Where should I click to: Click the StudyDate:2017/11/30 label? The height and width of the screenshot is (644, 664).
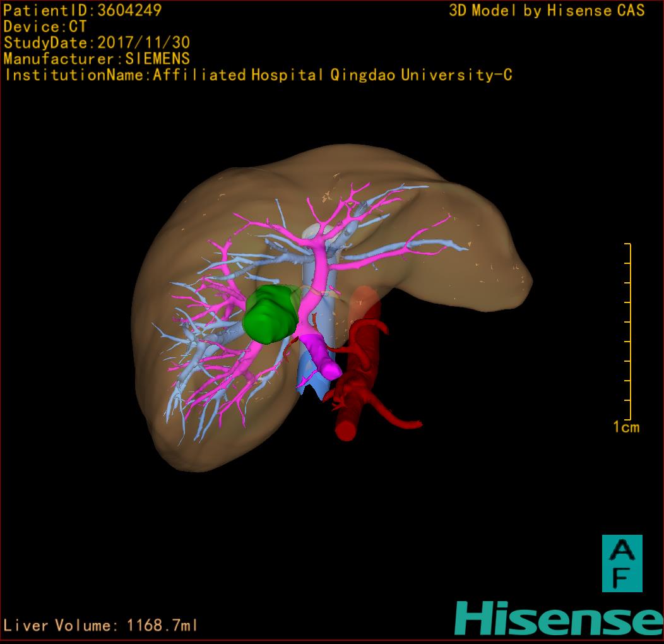tap(97, 43)
